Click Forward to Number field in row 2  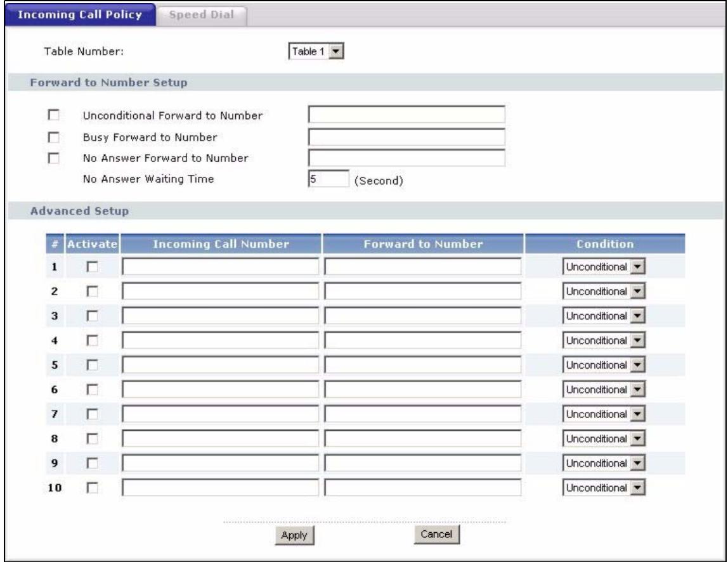423,291
